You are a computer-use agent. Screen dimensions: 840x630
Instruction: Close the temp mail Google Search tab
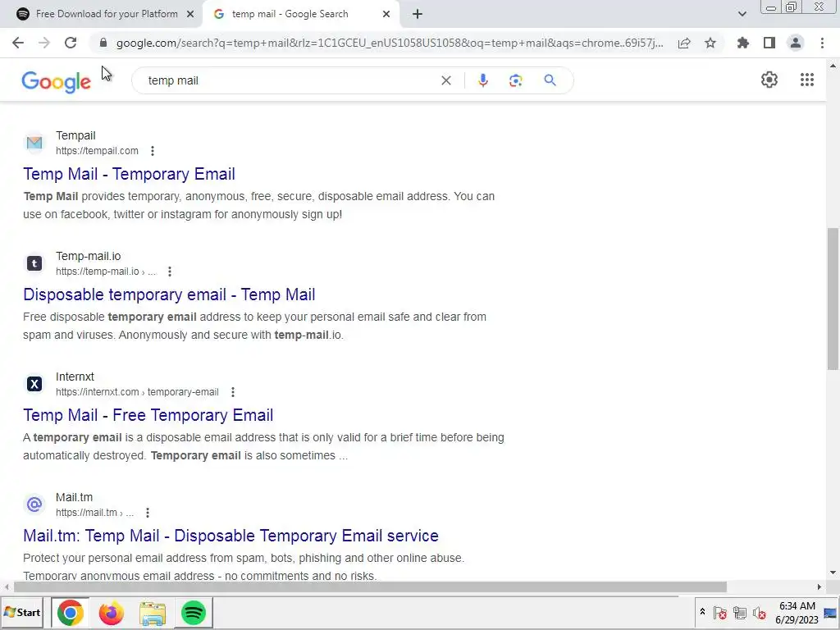386,14
